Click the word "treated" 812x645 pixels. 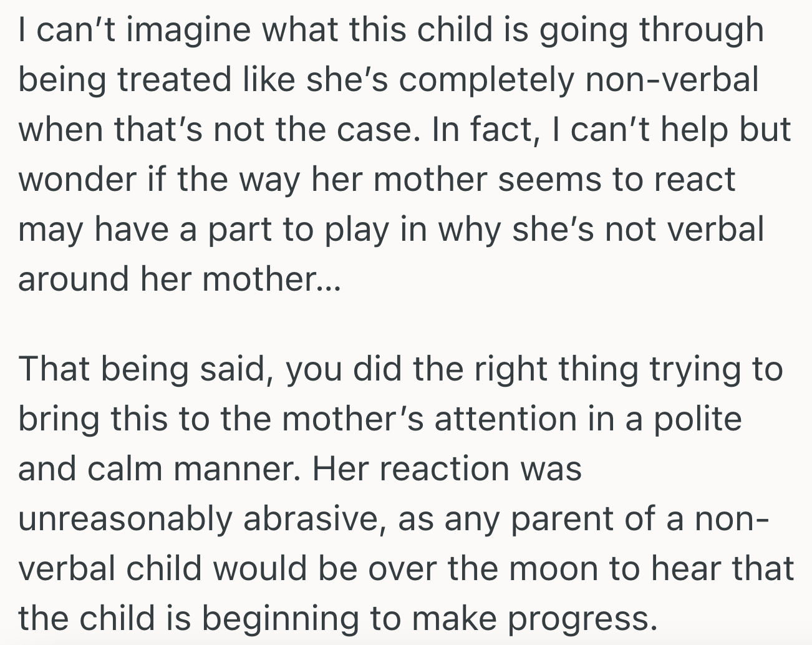click(x=174, y=80)
